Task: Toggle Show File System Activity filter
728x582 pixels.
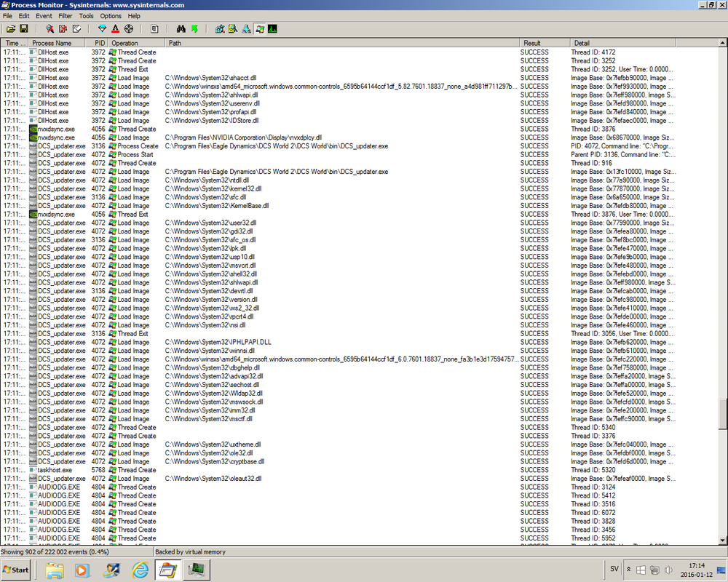Action: click(x=232, y=29)
